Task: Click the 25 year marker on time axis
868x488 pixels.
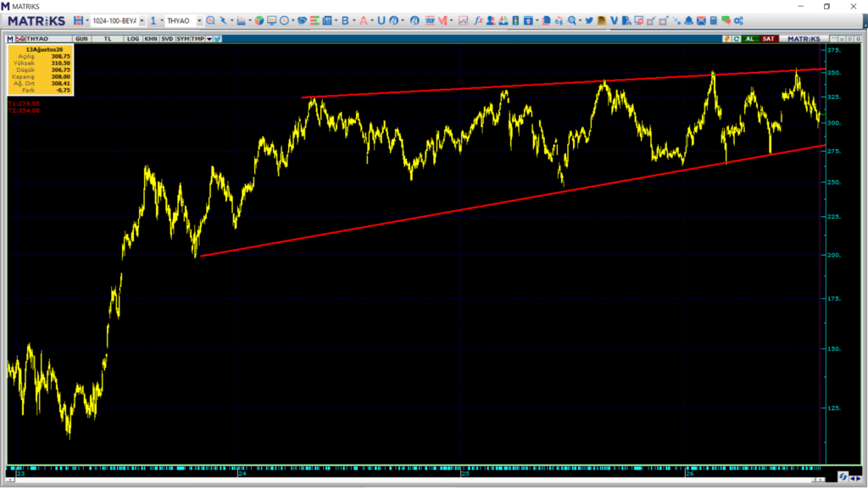Action: point(465,474)
